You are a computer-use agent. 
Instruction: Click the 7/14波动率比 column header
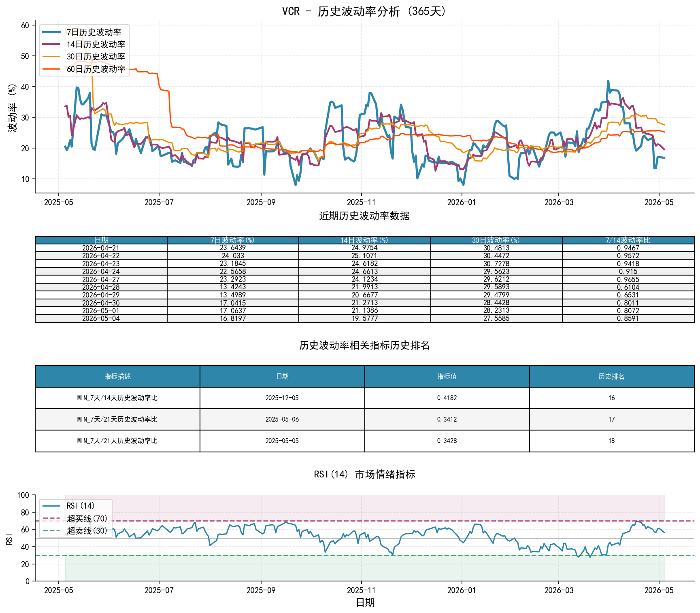point(628,240)
